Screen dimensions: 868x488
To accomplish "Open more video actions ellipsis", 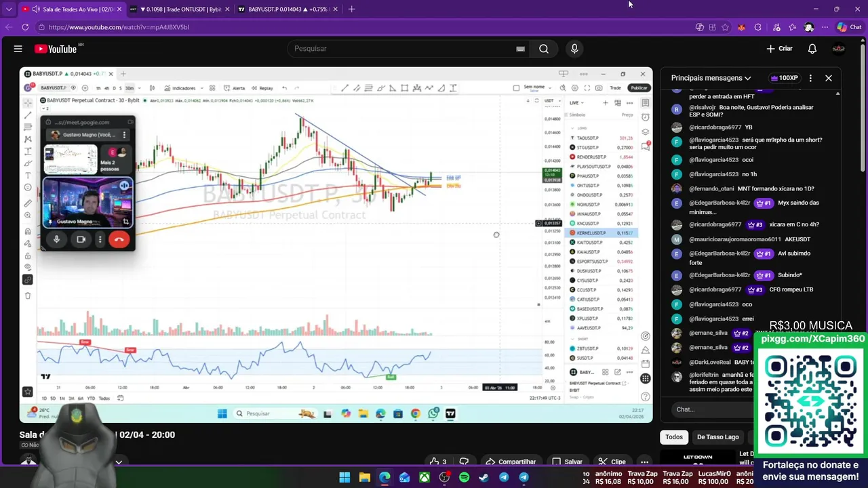I will pos(644,462).
